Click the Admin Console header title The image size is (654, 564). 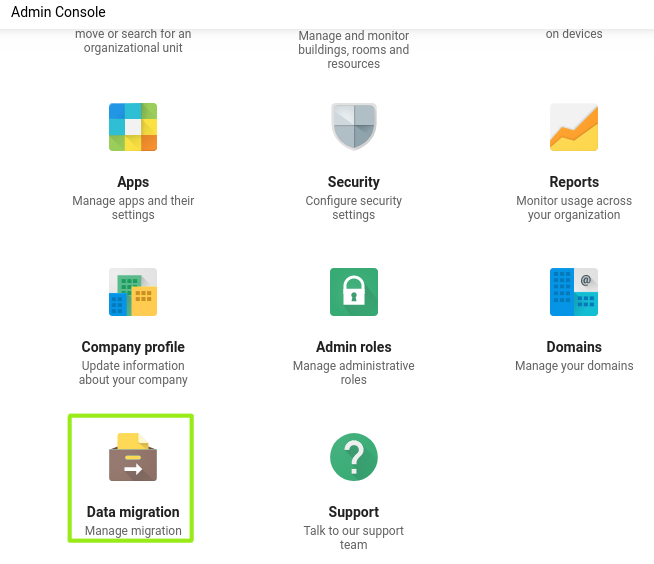pos(58,12)
